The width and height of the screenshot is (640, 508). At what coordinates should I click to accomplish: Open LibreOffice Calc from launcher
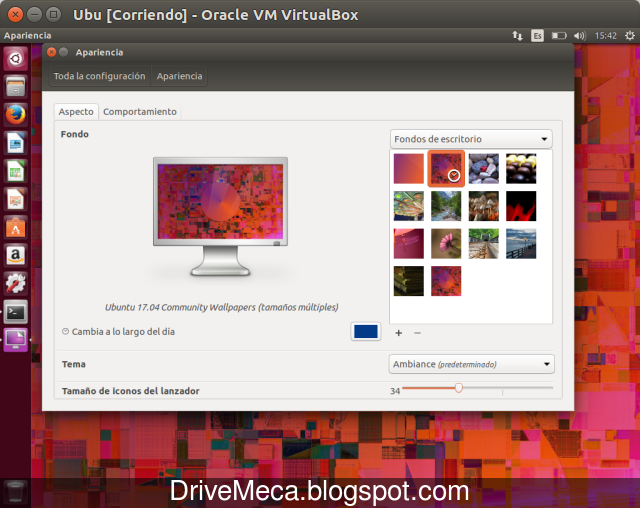16,171
